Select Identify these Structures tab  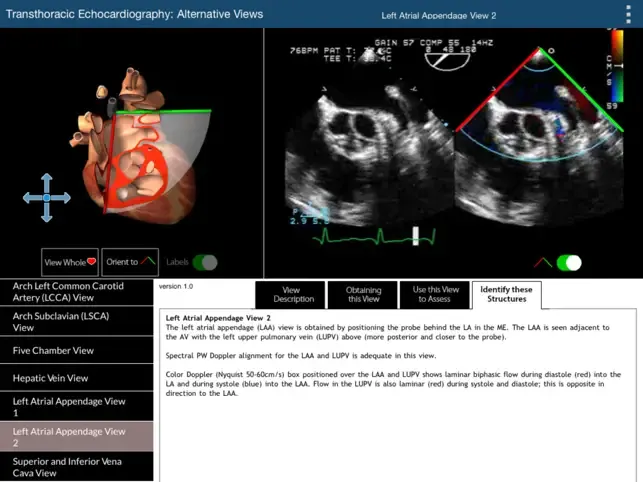pyautogui.click(x=506, y=295)
